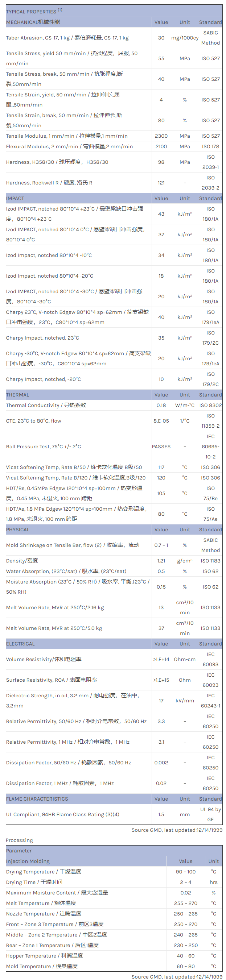The height and width of the screenshot is (980, 226).
Task: Select the MECHANICAL section header
Action: [33, 22]
